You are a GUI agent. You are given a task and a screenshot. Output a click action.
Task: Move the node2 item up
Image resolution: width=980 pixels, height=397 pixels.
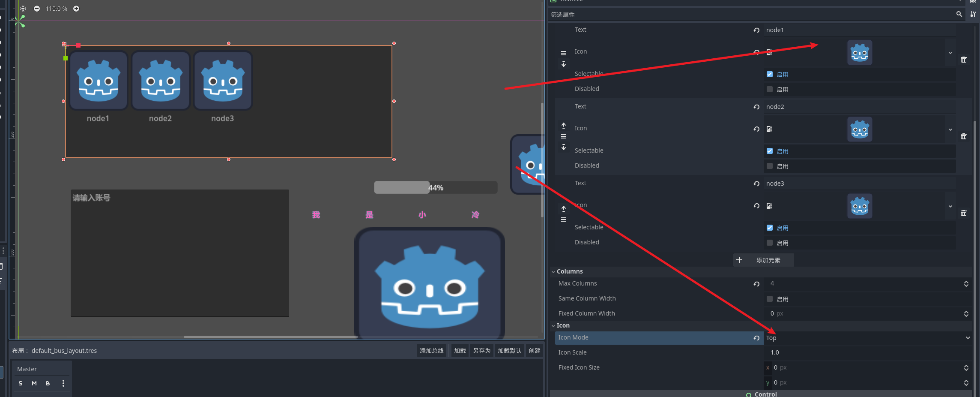click(x=564, y=126)
